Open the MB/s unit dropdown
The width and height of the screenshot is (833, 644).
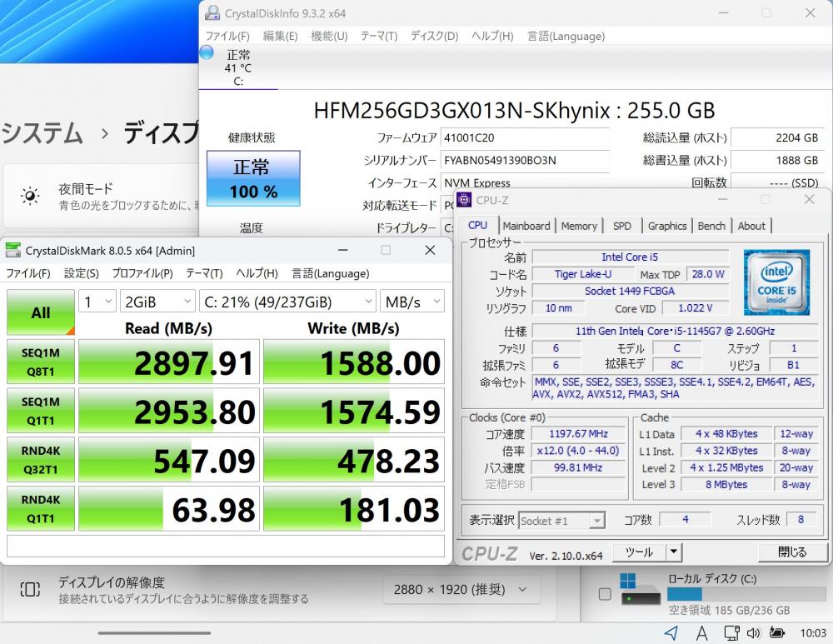click(x=412, y=302)
